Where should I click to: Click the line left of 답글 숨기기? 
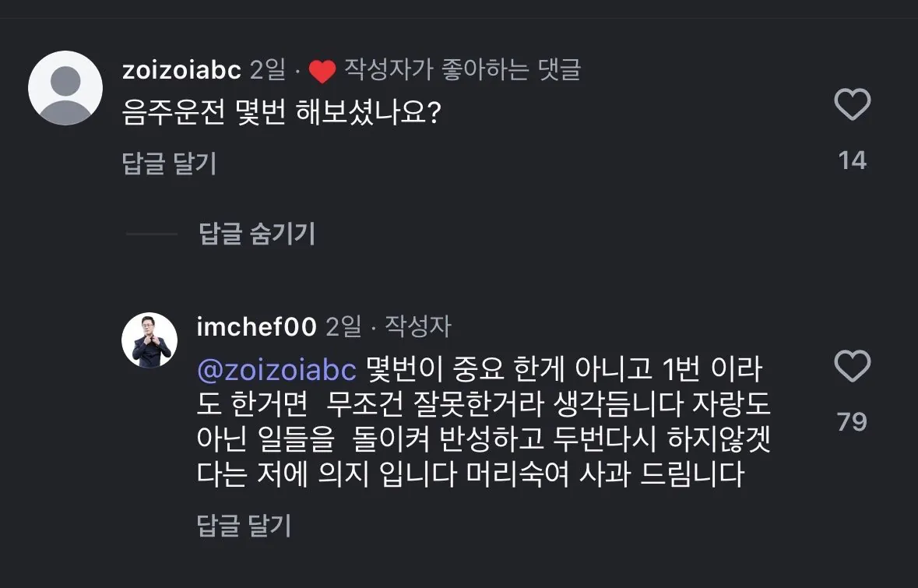(152, 234)
